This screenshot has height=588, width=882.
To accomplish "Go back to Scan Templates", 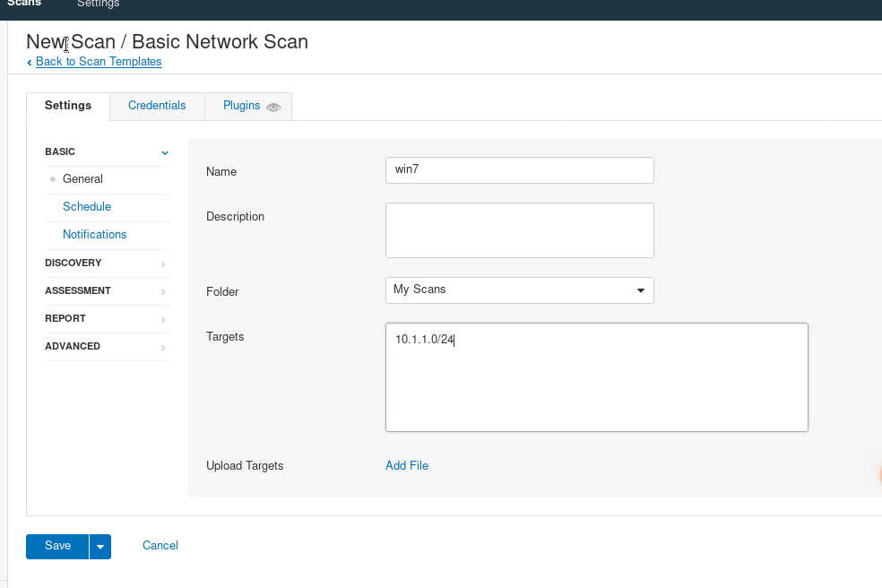I will [x=99, y=62].
